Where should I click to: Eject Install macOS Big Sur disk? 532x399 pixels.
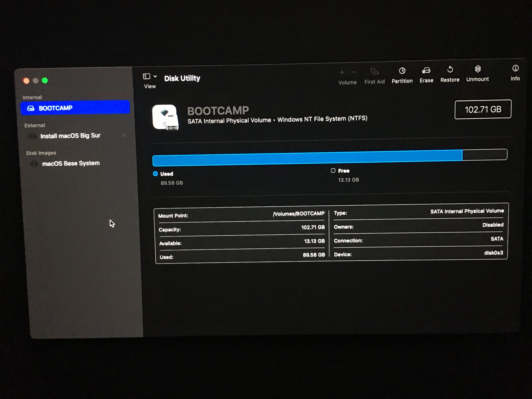coord(124,135)
